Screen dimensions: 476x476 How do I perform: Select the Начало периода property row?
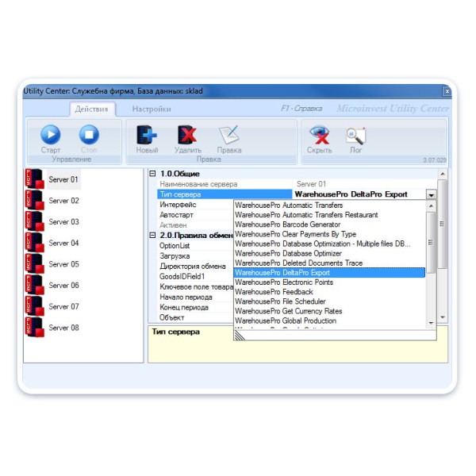(x=195, y=297)
